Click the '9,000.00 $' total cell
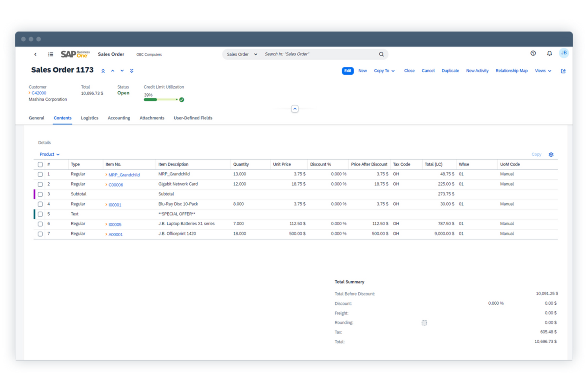588x392 pixels. point(444,234)
